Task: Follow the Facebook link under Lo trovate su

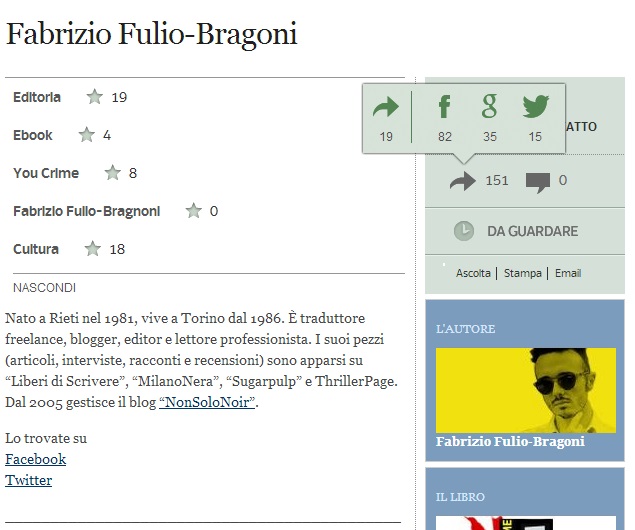Action: (36, 459)
